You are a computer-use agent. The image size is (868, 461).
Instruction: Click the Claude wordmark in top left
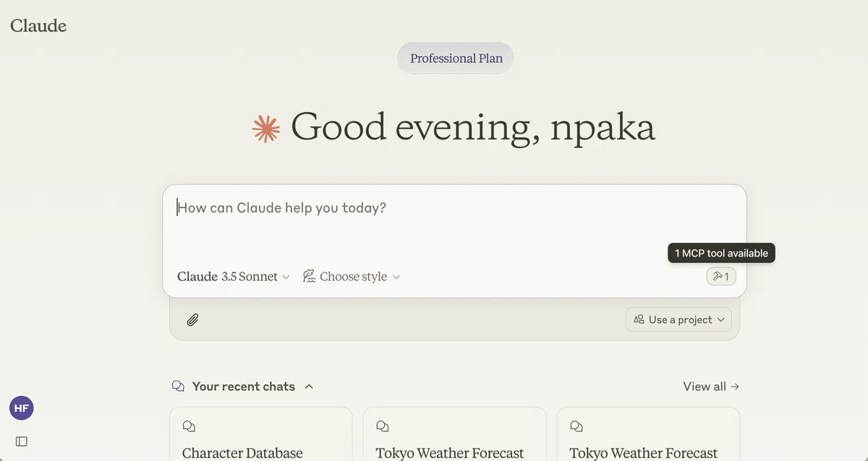38,25
